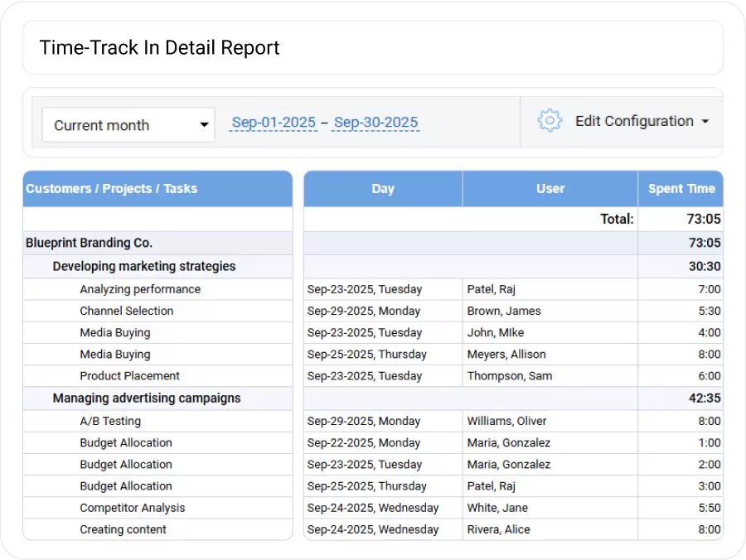Open the Sep-01-2025 start date link
The width and height of the screenshot is (746, 560).
pyautogui.click(x=274, y=121)
